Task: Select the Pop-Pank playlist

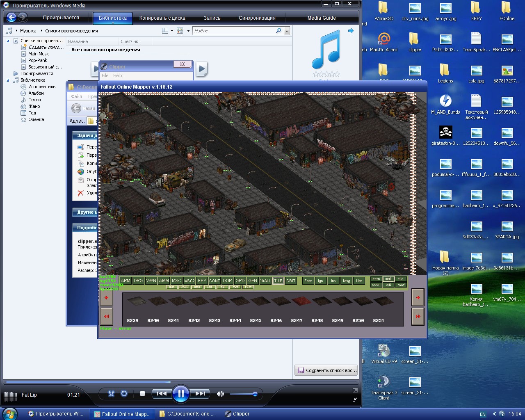Action: [38, 60]
